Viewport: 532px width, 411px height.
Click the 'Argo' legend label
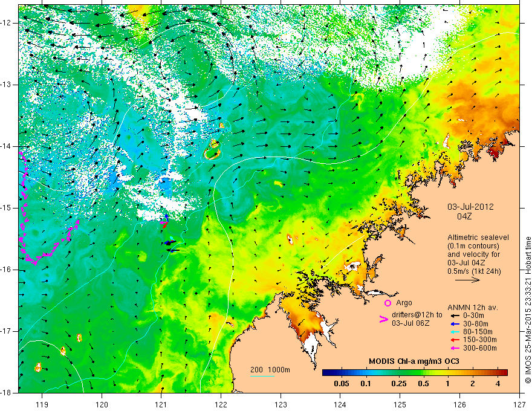(x=404, y=303)
